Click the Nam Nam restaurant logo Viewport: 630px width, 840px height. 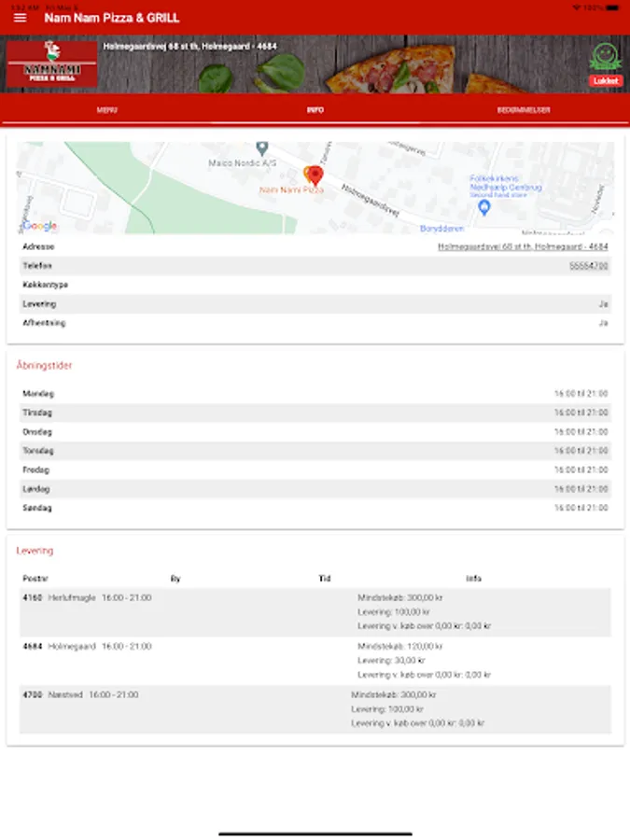pyautogui.click(x=52, y=63)
